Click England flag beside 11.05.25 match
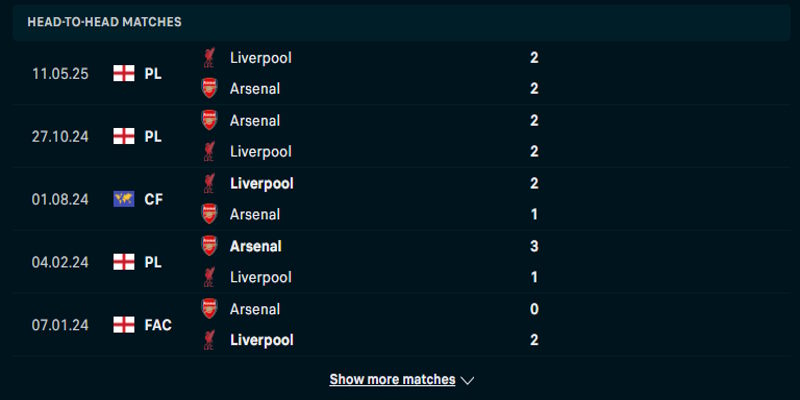The width and height of the screenshot is (800, 400). (124, 73)
